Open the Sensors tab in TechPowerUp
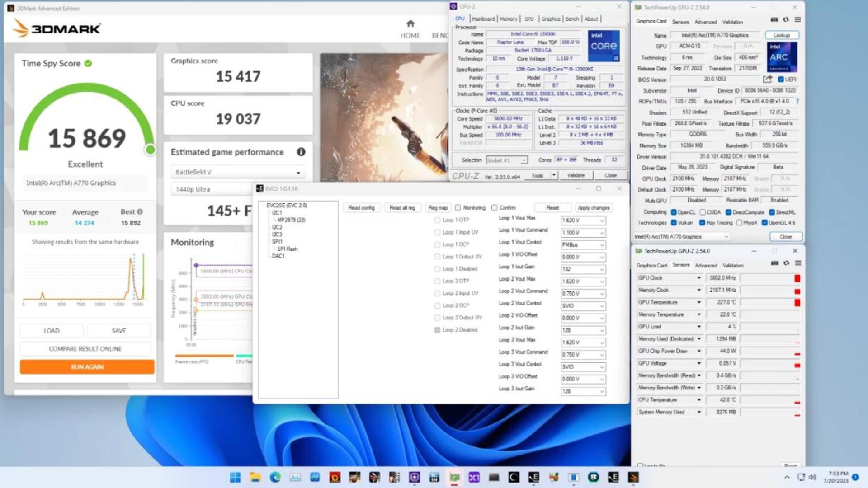Viewport: 868px width, 488px height. pyautogui.click(x=679, y=22)
